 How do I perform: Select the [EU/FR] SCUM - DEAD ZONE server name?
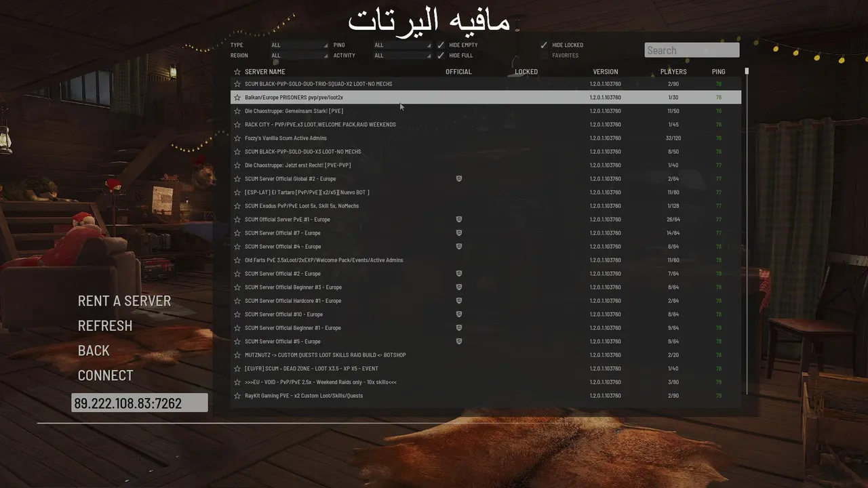coord(311,369)
